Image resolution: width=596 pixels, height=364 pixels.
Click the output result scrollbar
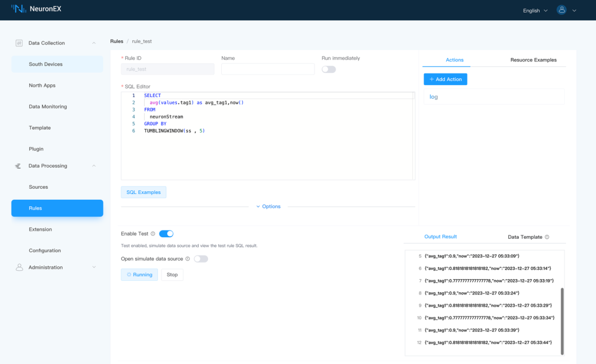pyautogui.click(x=562, y=321)
